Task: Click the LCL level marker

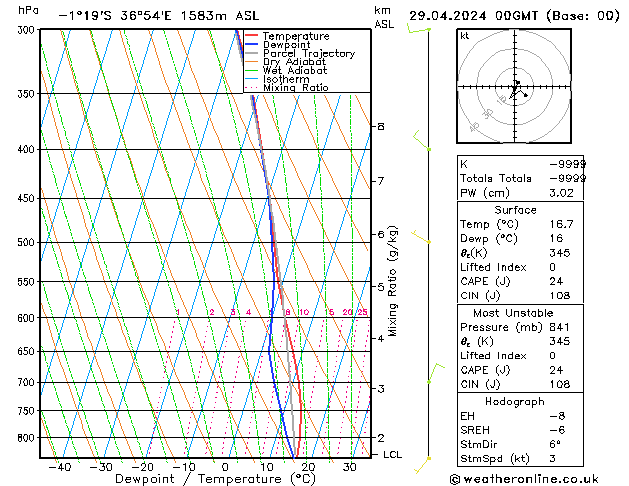Action: coord(392,454)
